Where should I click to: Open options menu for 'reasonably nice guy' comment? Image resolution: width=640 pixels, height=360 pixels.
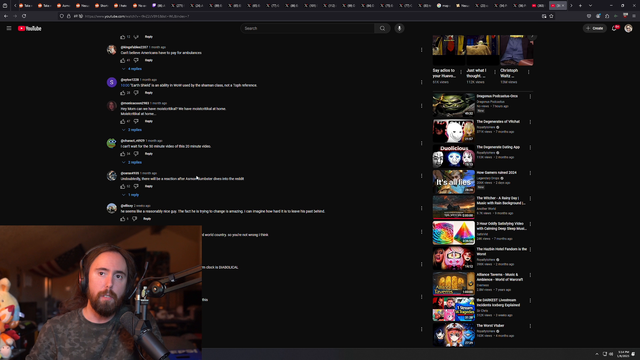coord(422,208)
